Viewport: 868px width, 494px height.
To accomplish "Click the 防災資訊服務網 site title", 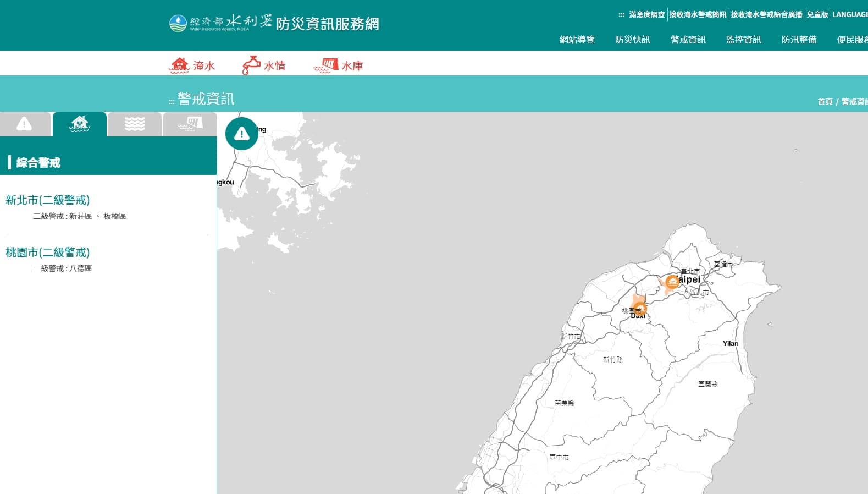I will tap(328, 24).
